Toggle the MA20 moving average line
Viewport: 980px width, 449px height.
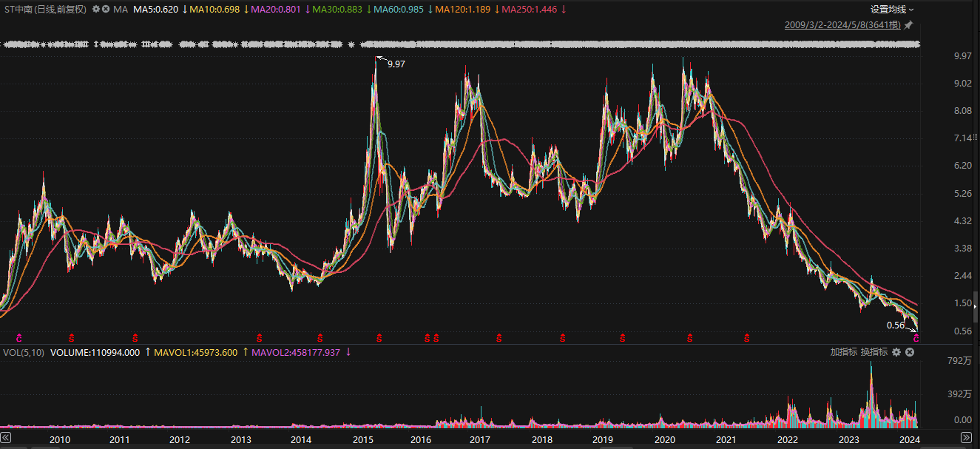point(277,10)
